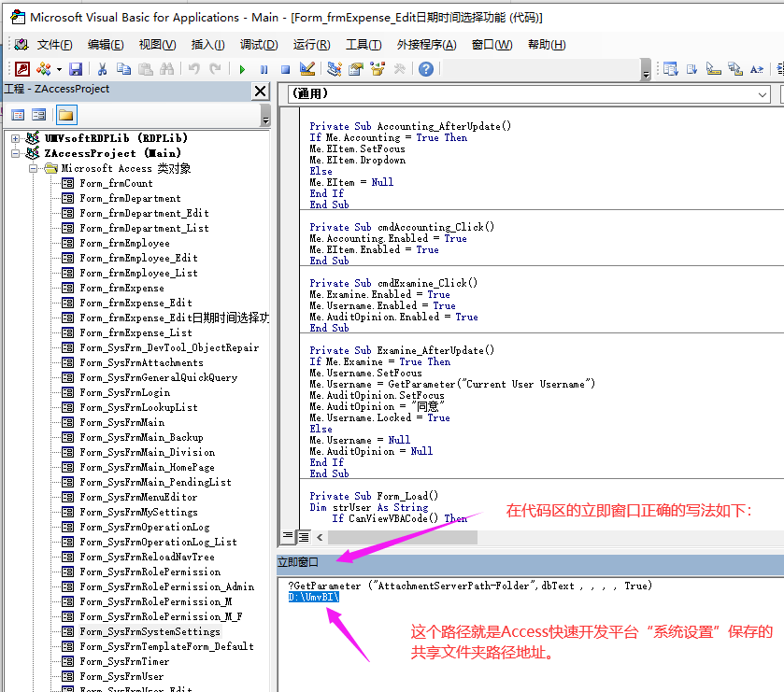Image resolution: width=784 pixels, height=692 pixels.
Task: Collapse the ZAccessProject (Main) node
Action: coord(16,153)
